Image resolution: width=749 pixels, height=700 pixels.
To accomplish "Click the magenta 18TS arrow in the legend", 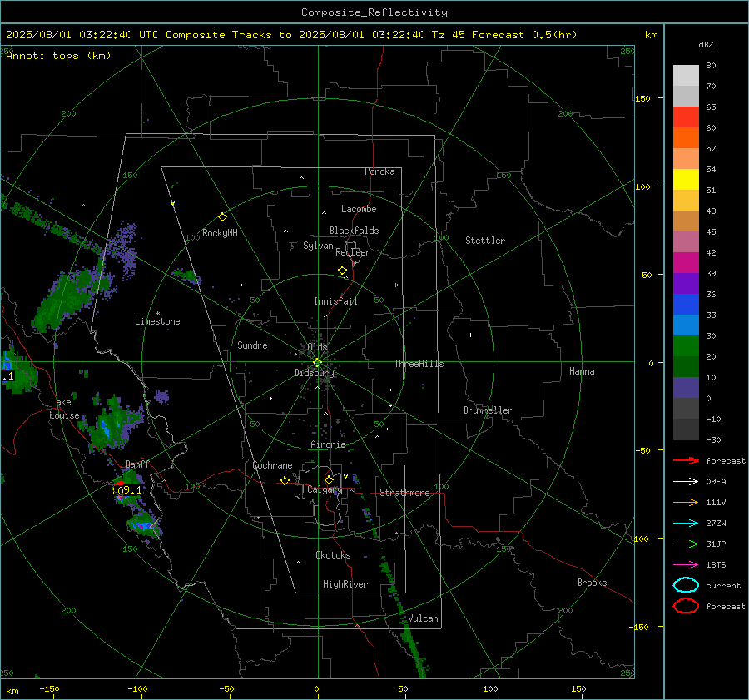I will (686, 565).
